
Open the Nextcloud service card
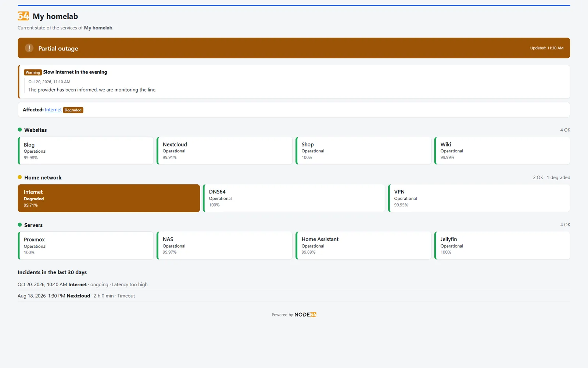click(x=225, y=151)
